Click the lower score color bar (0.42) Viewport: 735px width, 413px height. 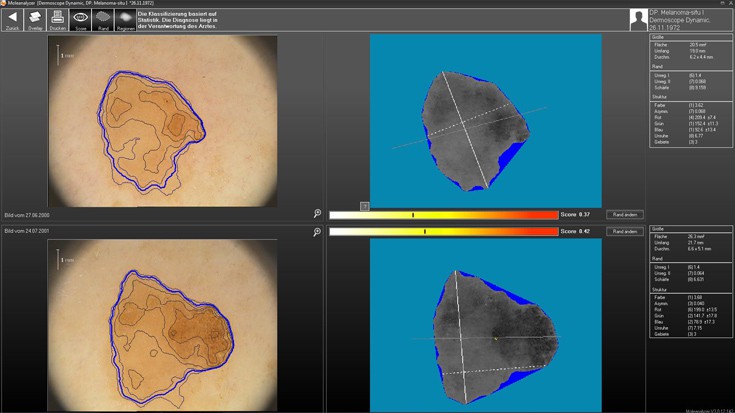pyautogui.click(x=443, y=231)
